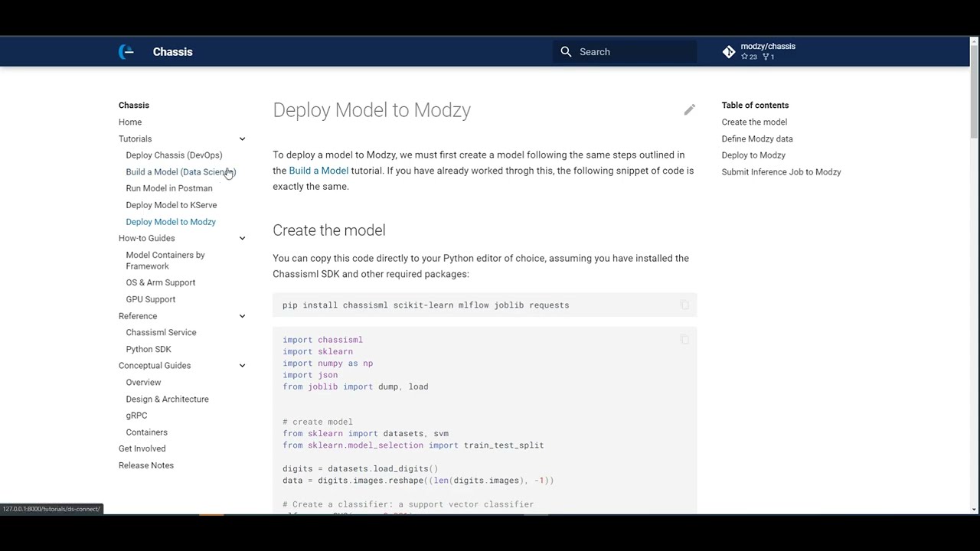Click the Chassis site title in header
The image size is (980, 551).
(172, 52)
